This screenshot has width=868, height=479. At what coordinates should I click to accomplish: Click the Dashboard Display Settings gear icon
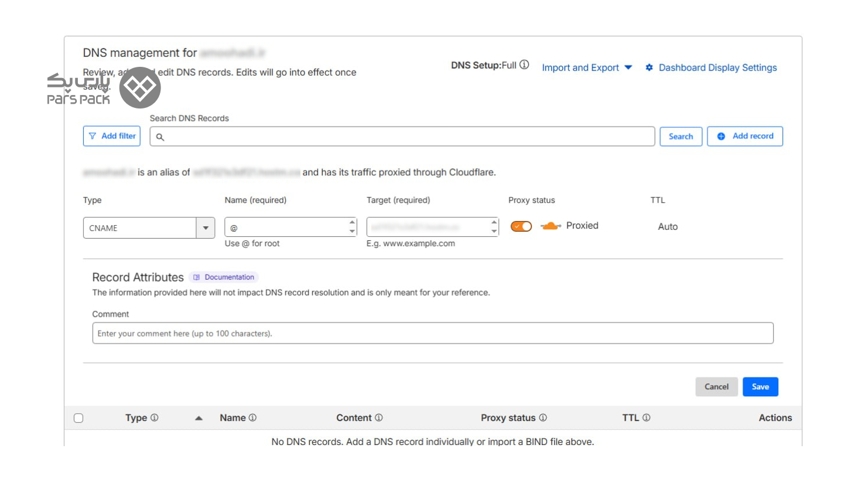[649, 68]
